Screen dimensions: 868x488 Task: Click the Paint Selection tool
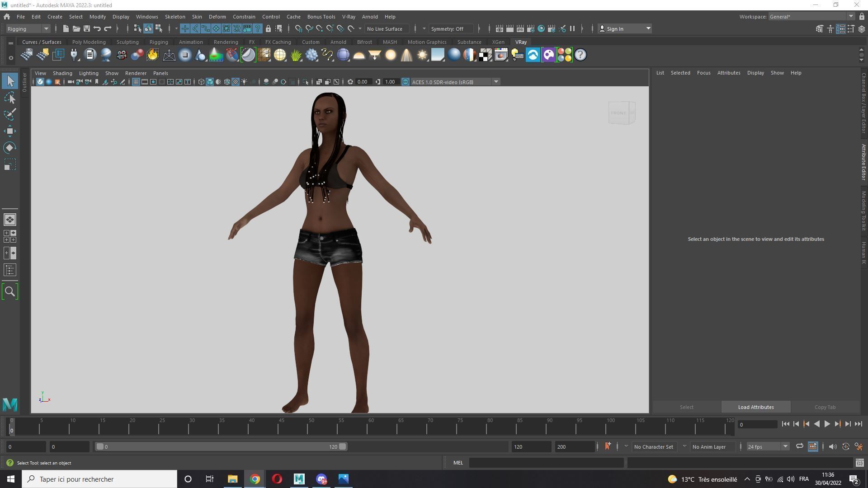9,114
